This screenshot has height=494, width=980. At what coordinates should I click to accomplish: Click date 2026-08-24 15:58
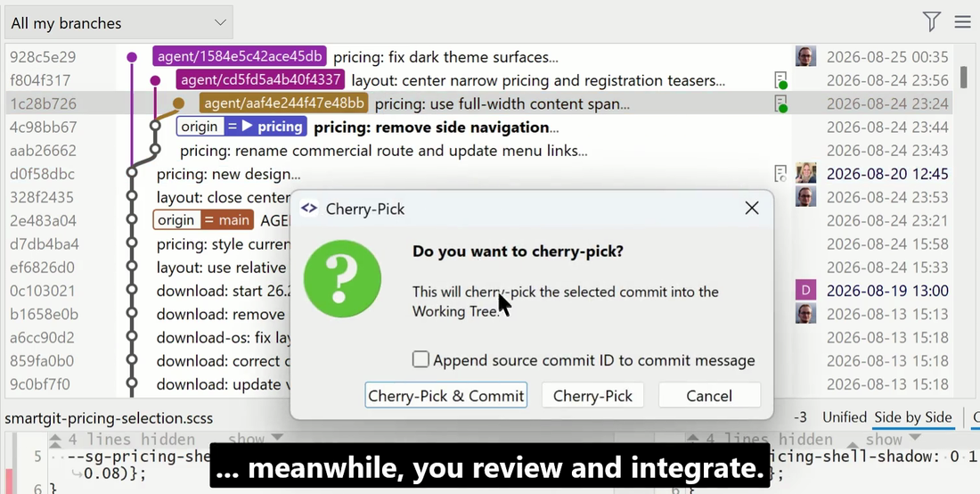pos(887,243)
